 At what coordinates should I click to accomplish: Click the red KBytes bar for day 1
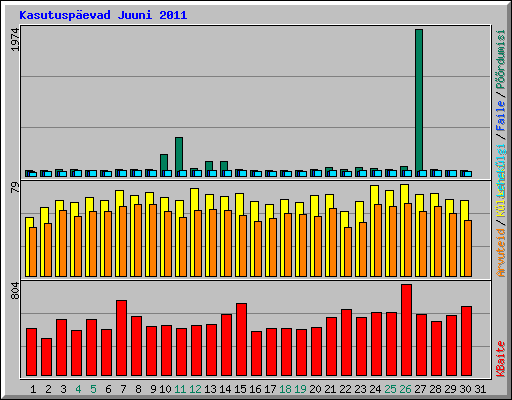31,352
